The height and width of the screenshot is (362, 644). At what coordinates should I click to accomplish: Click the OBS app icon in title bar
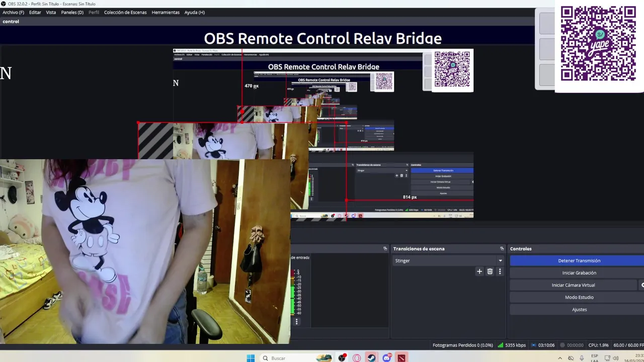[x=4, y=4]
